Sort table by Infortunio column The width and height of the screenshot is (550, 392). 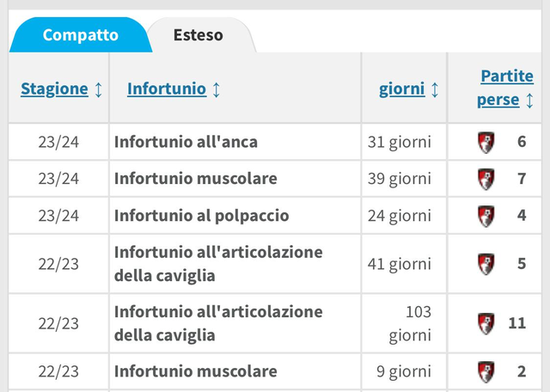(x=166, y=89)
